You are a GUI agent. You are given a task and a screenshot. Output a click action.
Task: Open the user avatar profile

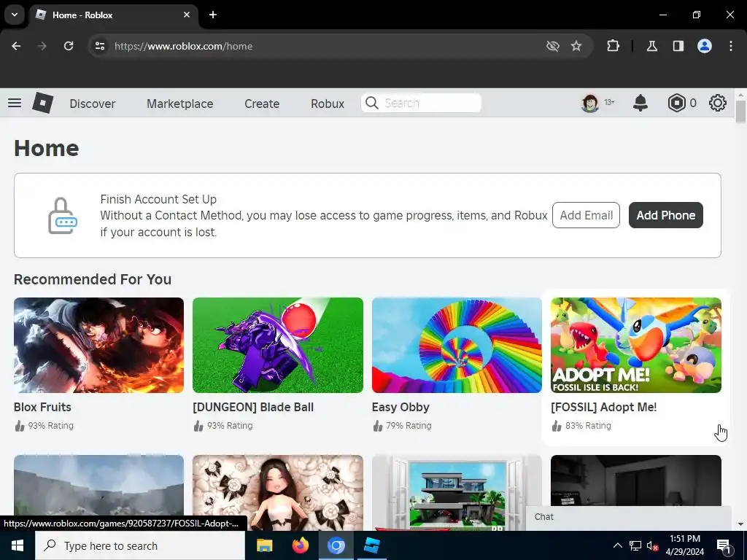pos(589,103)
